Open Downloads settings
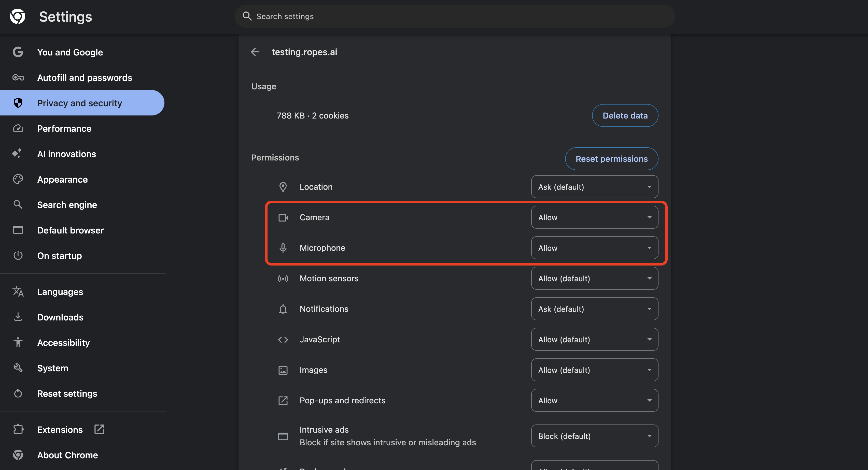The width and height of the screenshot is (868, 470). coord(82,317)
